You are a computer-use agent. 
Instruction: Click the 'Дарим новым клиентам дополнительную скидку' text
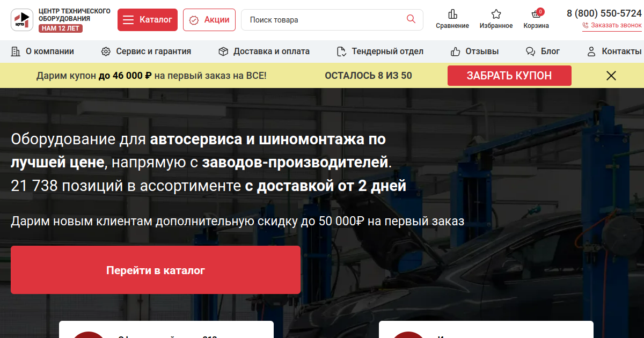click(237, 221)
